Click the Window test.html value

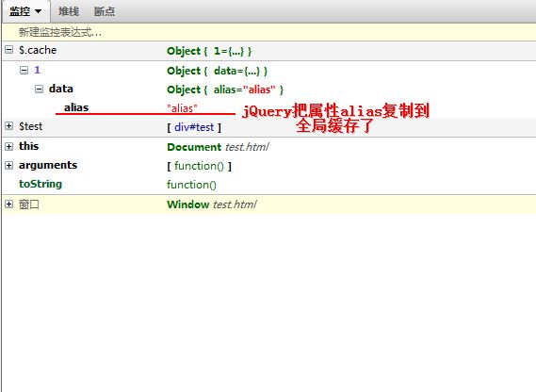[212, 204]
